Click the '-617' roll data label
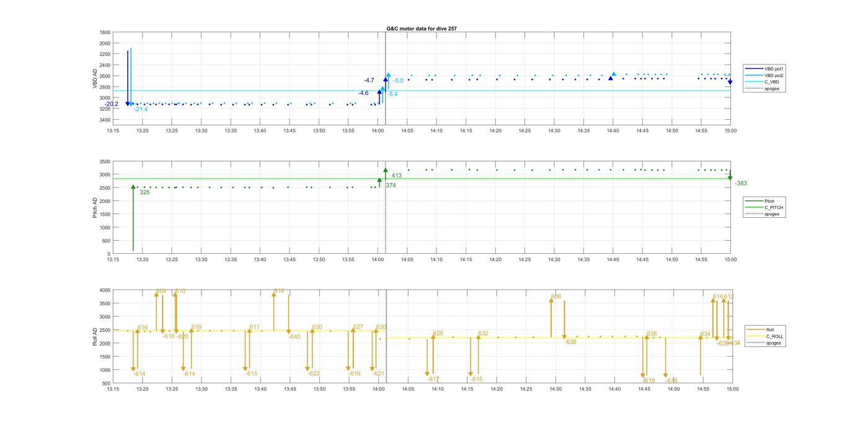Viewport: 868px width, 430px height. [x=433, y=379]
